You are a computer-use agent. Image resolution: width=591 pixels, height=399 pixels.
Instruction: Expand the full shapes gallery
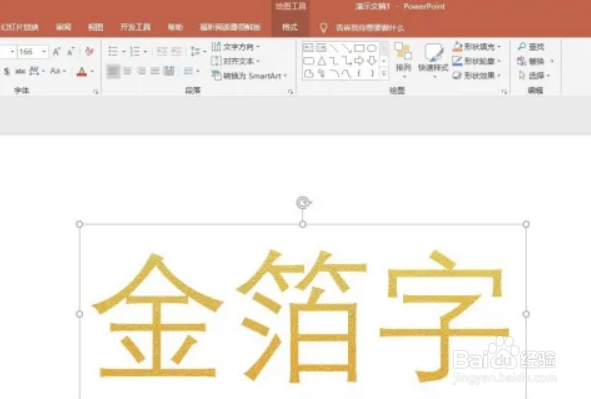384,73
